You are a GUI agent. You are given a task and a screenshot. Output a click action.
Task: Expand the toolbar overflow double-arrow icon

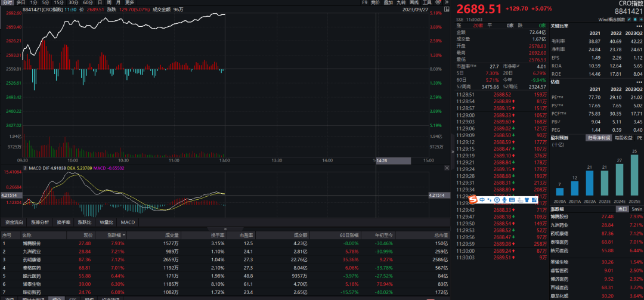(447, 2)
